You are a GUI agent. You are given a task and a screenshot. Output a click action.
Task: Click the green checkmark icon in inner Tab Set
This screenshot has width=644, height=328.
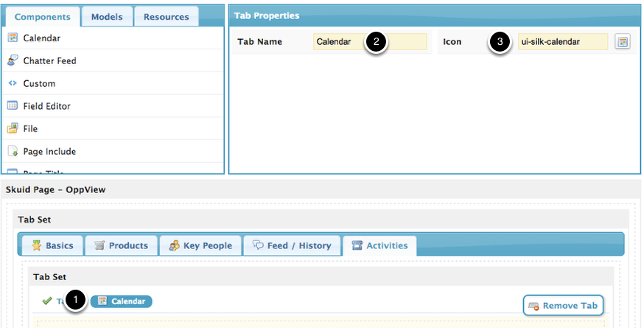click(47, 301)
